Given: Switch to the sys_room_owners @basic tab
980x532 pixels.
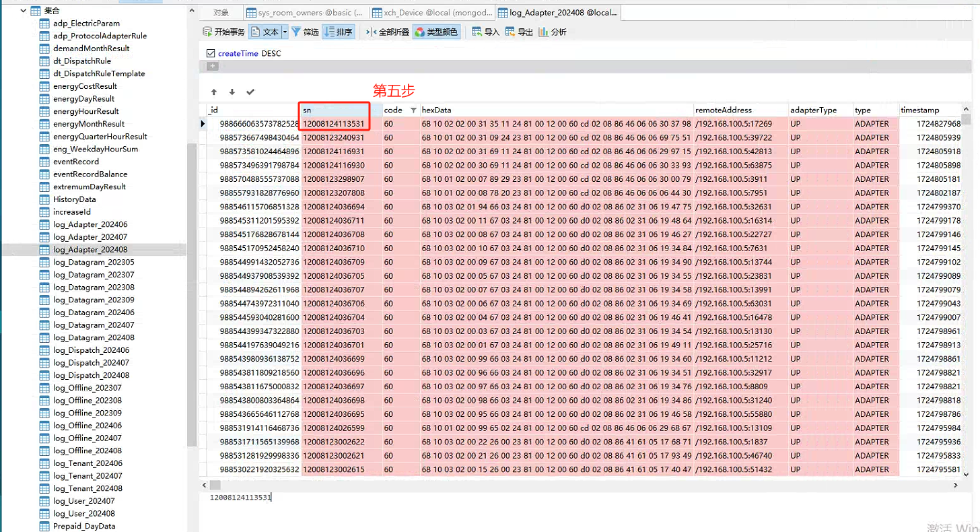Looking at the screenshot, I should pyautogui.click(x=305, y=13).
